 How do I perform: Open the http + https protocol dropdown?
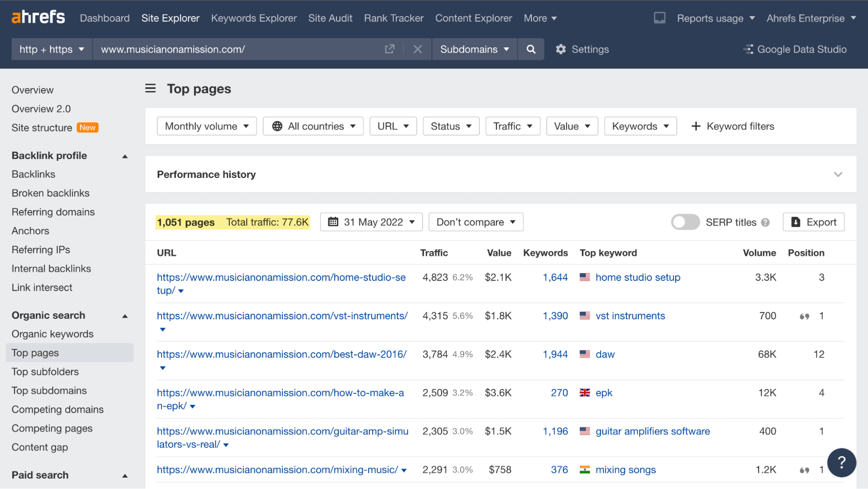point(52,49)
